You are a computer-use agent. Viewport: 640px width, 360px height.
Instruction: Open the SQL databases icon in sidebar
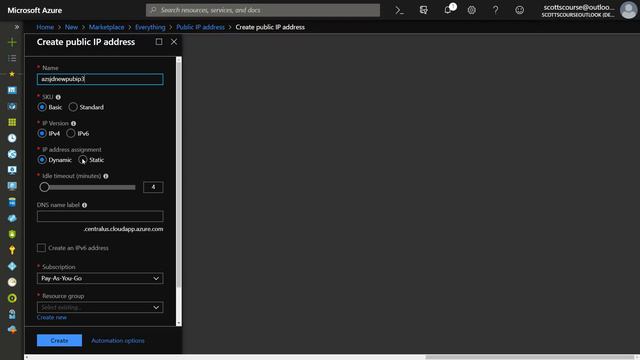(x=12, y=202)
